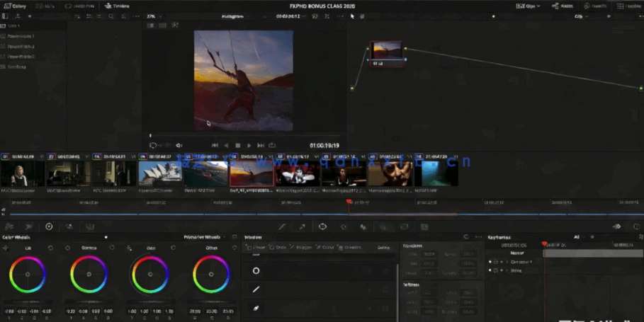644x322 pixels.
Task: Open the Curves palette
Action: 282,226
